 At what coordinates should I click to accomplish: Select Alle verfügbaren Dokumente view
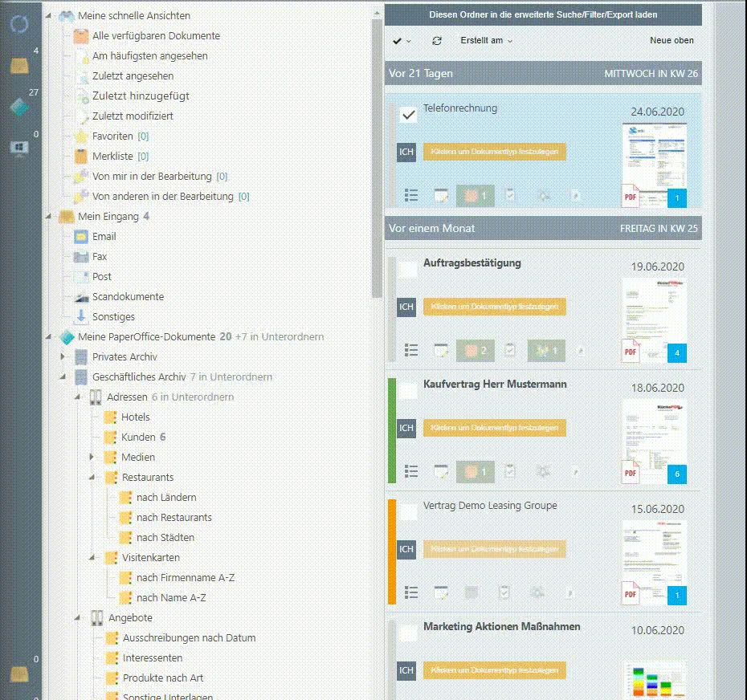tap(156, 36)
